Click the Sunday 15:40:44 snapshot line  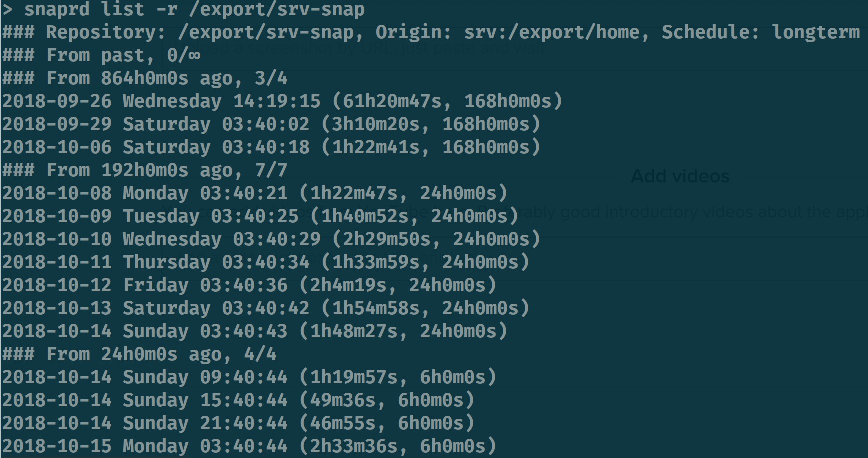(x=238, y=400)
